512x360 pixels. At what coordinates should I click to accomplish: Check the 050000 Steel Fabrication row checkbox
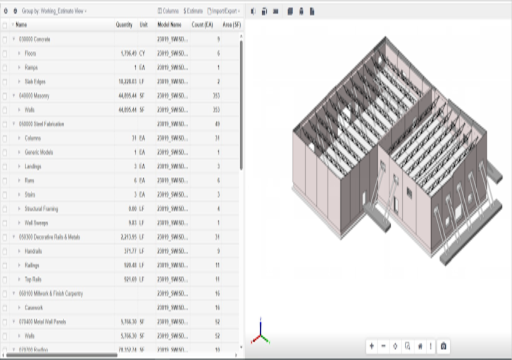click(5, 124)
